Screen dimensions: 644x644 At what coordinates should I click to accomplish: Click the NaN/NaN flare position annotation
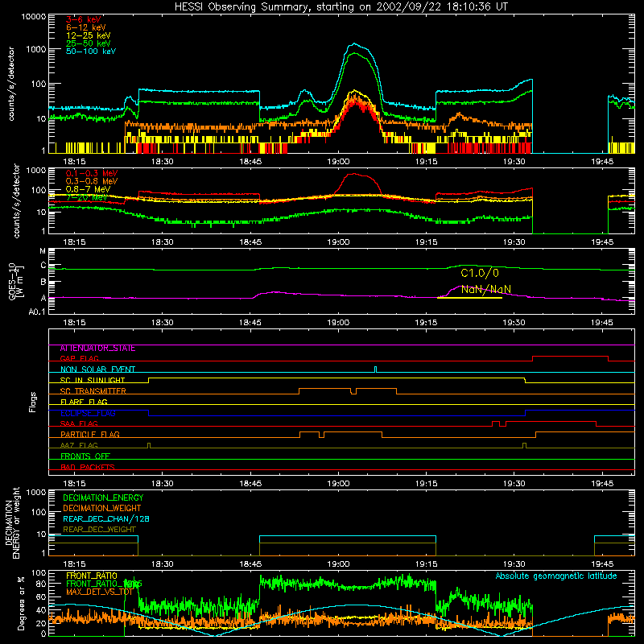tap(486, 289)
